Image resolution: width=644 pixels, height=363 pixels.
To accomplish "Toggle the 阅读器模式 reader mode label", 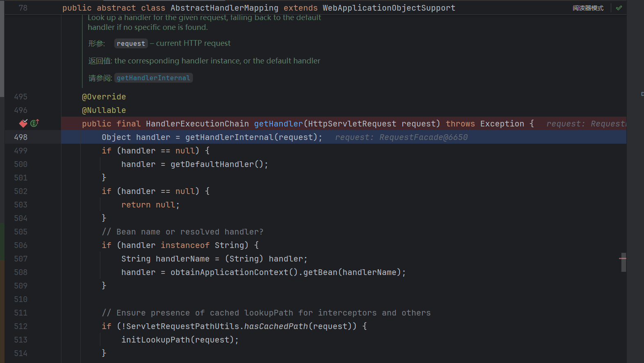I will click(588, 8).
